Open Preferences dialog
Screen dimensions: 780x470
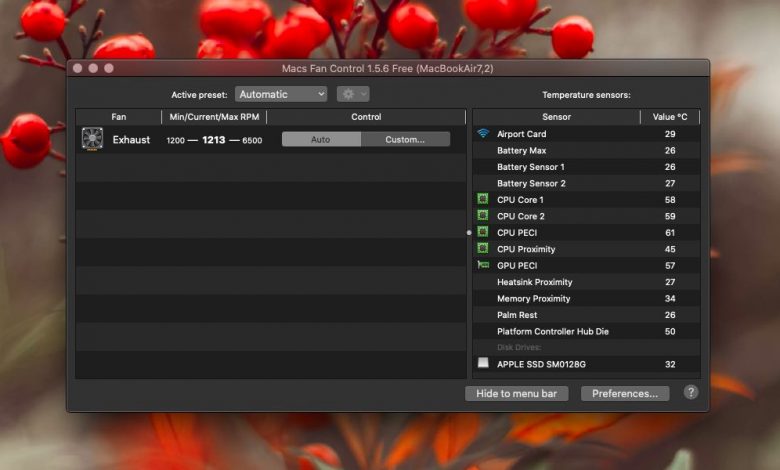click(x=625, y=393)
